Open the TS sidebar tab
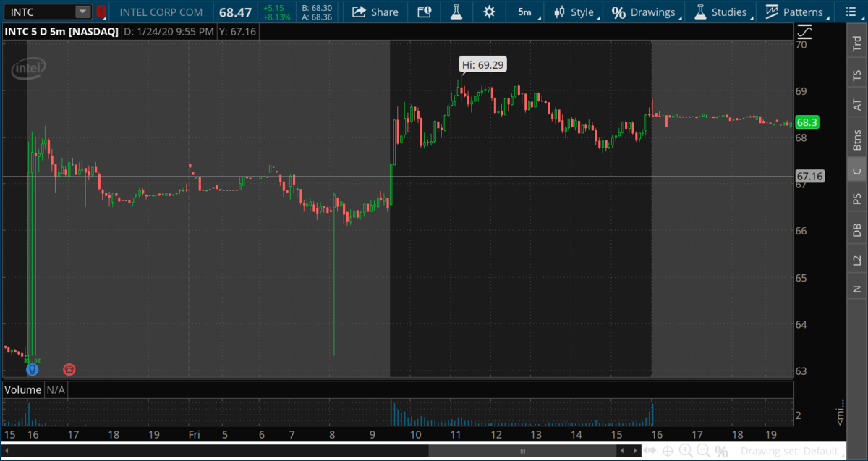Image resolution: width=868 pixels, height=461 pixels. pyautogui.click(x=856, y=75)
